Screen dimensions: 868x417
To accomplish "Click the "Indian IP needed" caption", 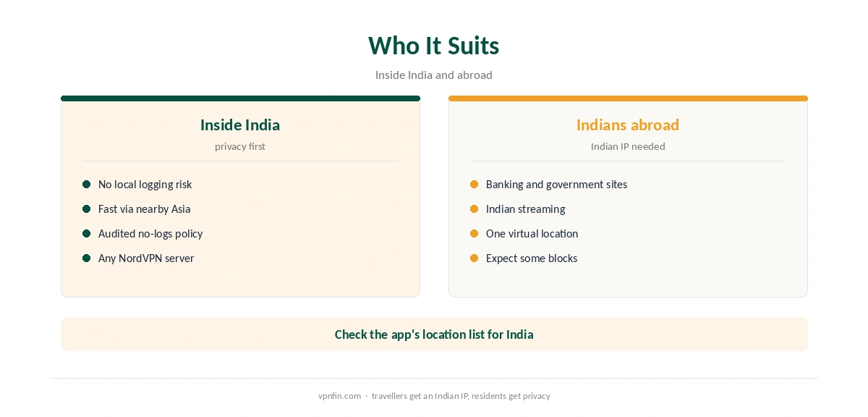I will (628, 146).
